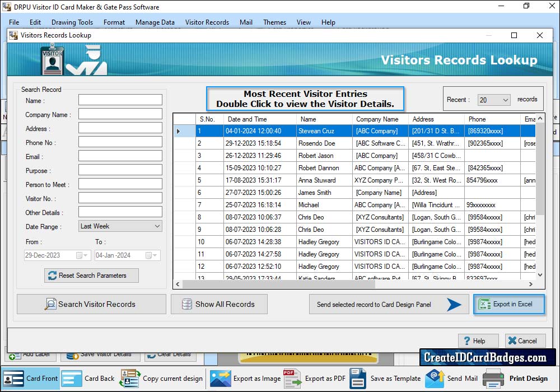Click the Phone No search field
560x392 pixels.
click(x=120, y=142)
